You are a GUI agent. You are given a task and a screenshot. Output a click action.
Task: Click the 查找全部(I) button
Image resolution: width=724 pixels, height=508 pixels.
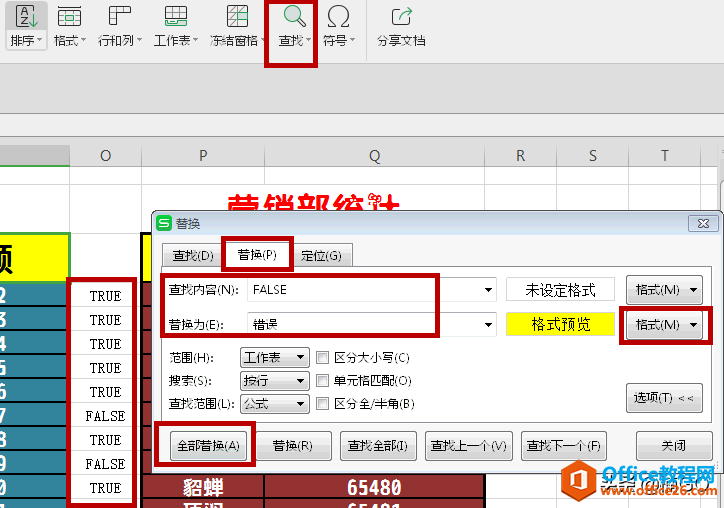tap(378, 446)
